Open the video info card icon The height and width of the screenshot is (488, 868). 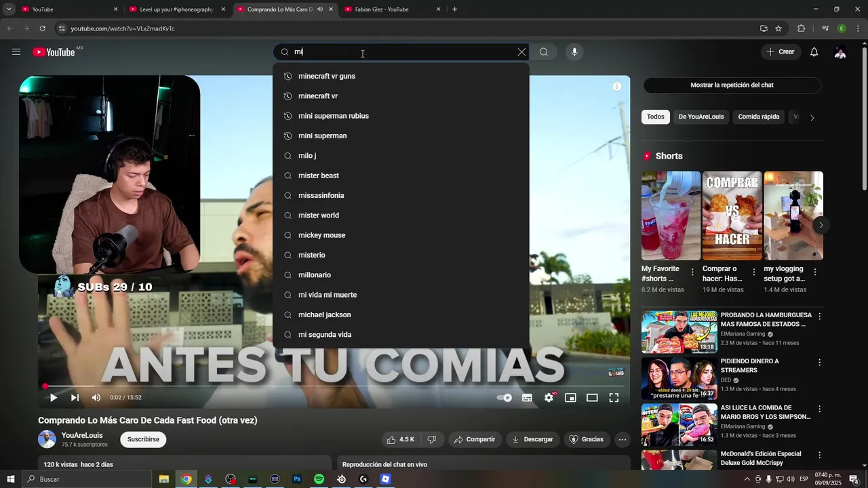click(617, 87)
